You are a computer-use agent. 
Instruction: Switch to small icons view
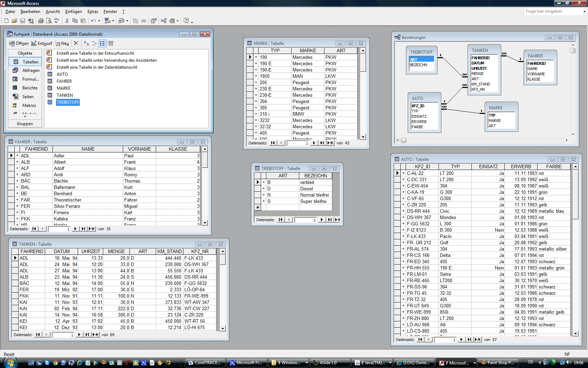tap(94, 43)
